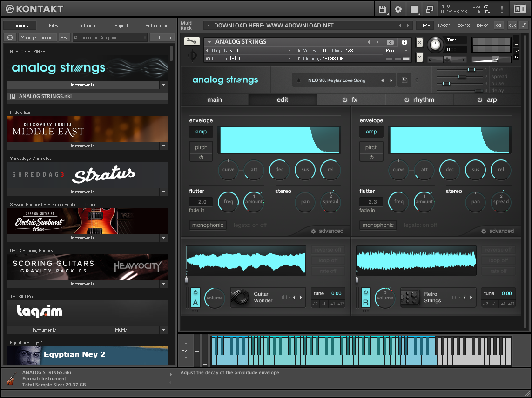532x398 pixels.
Task: Toggle layer B power button
Action: [x=366, y=292]
